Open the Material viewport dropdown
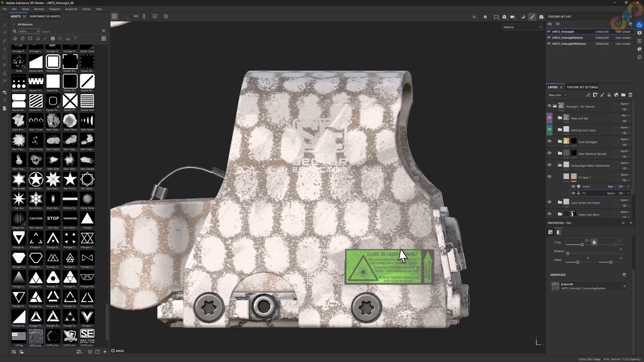This screenshot has height=362, width=644. point(522,27)
